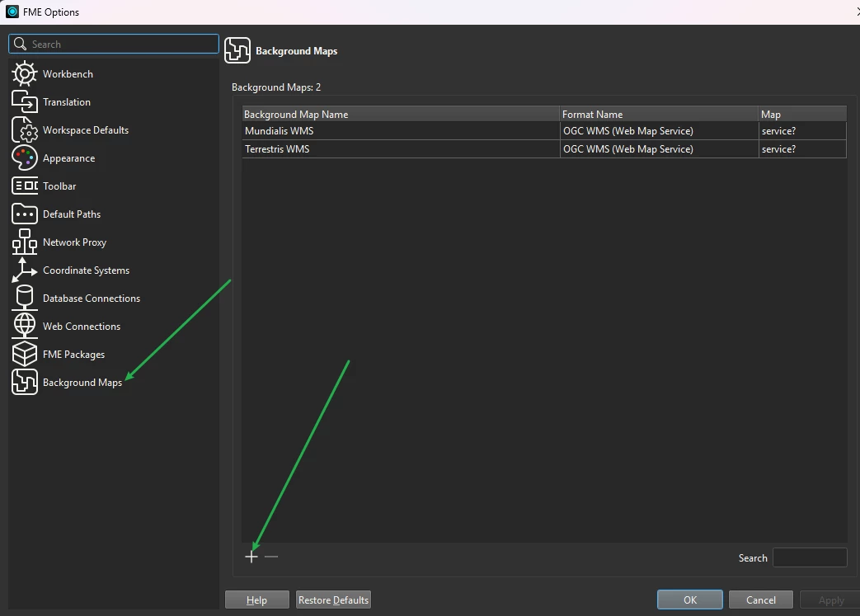
Task: Click the Background Maps header icon
Action: coord(237,50)
